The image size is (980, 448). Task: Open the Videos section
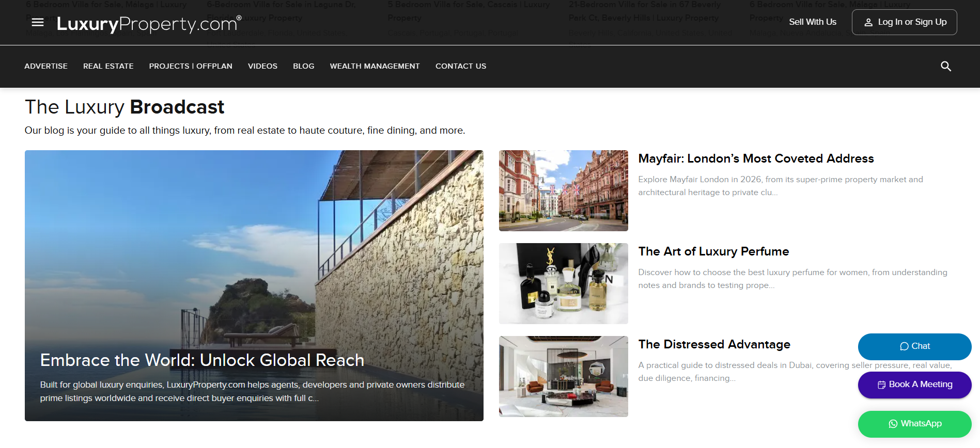point(262,66)
